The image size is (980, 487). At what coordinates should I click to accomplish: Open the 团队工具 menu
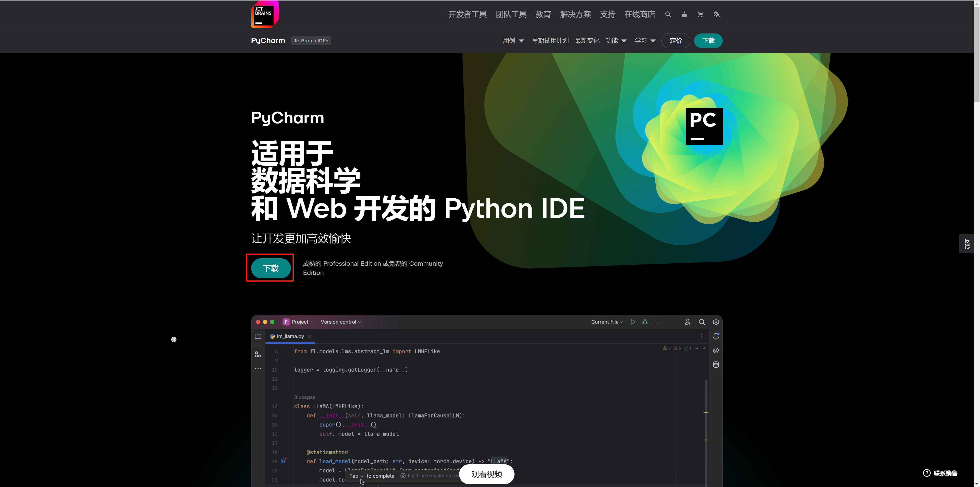pos(511,15)
